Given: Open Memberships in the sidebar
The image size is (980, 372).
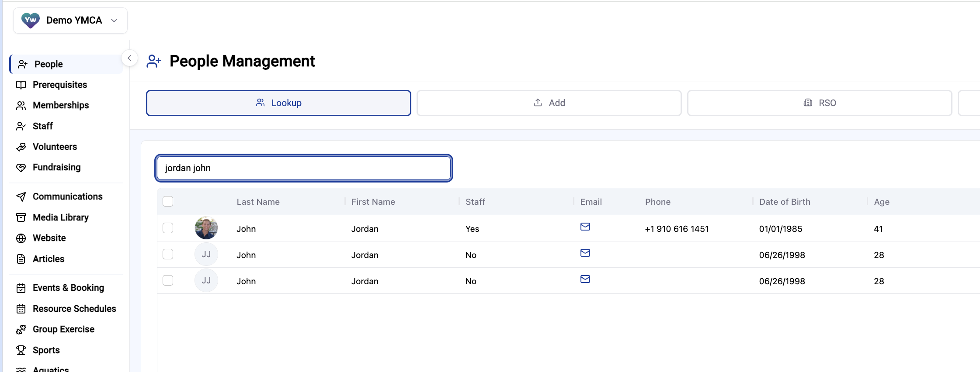Looking at the screenshot, I should pyautogui.click(x=61, y=105).
